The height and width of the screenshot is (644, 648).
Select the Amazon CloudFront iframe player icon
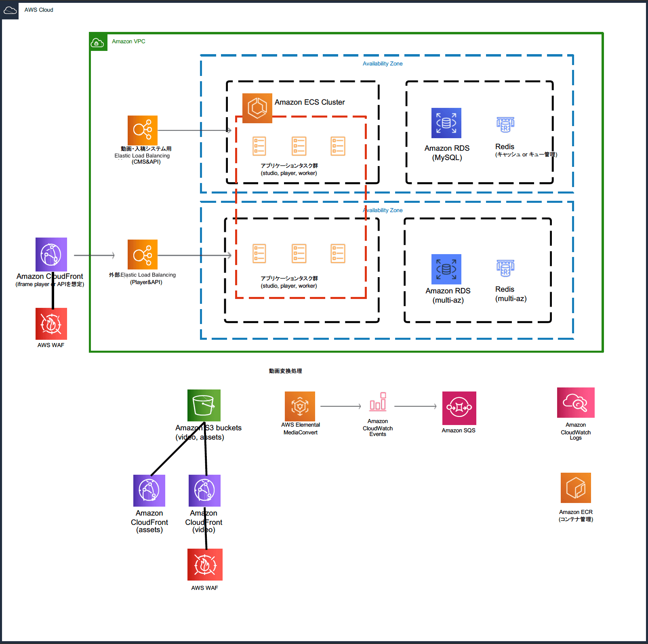51,255
